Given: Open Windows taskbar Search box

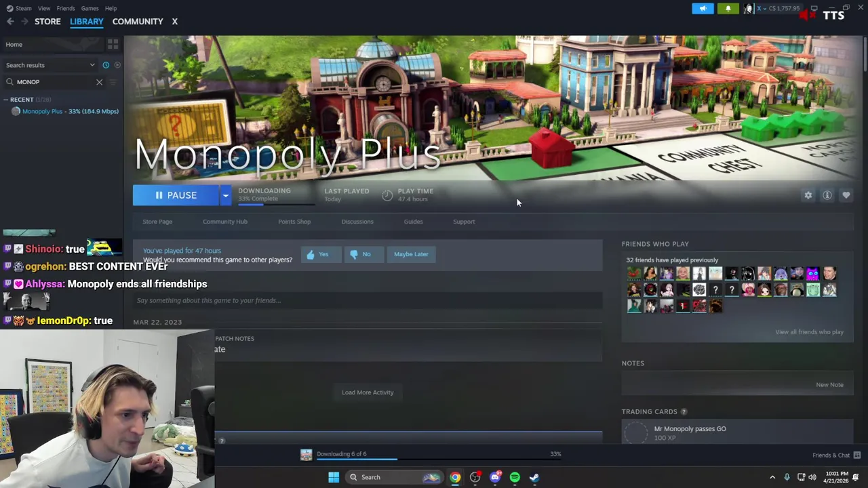Looking at the screenshot, I should tap(394, 477).
